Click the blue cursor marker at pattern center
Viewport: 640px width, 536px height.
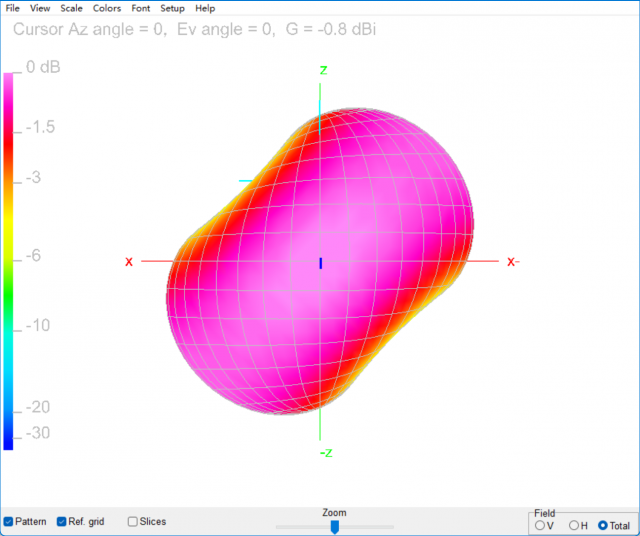pos(321,263)
